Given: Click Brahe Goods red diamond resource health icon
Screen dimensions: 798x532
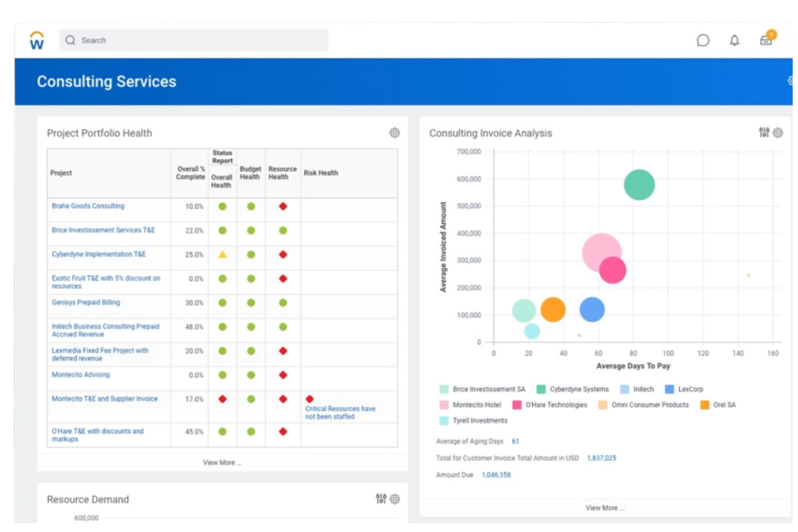Looking at the screenshot, I should [283, 206].
